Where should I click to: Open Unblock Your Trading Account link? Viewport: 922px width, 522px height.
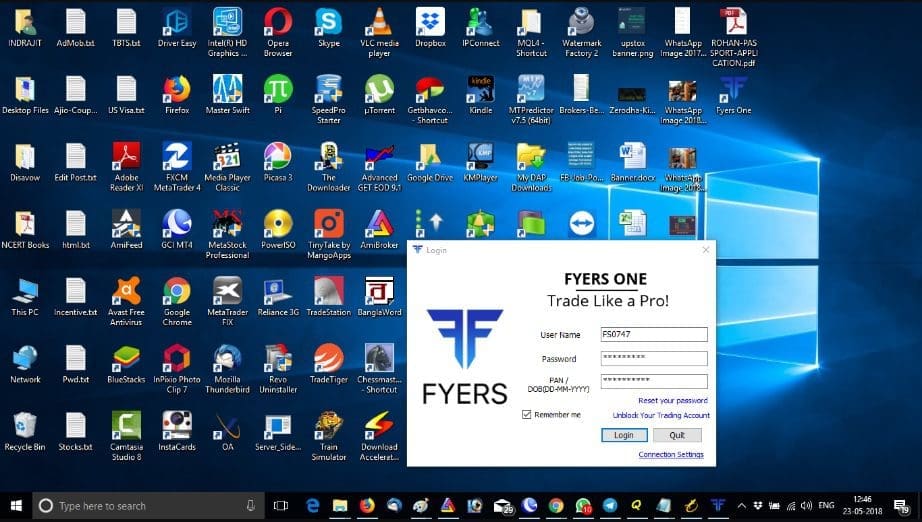pyautogui.click(x=661, y=415)
